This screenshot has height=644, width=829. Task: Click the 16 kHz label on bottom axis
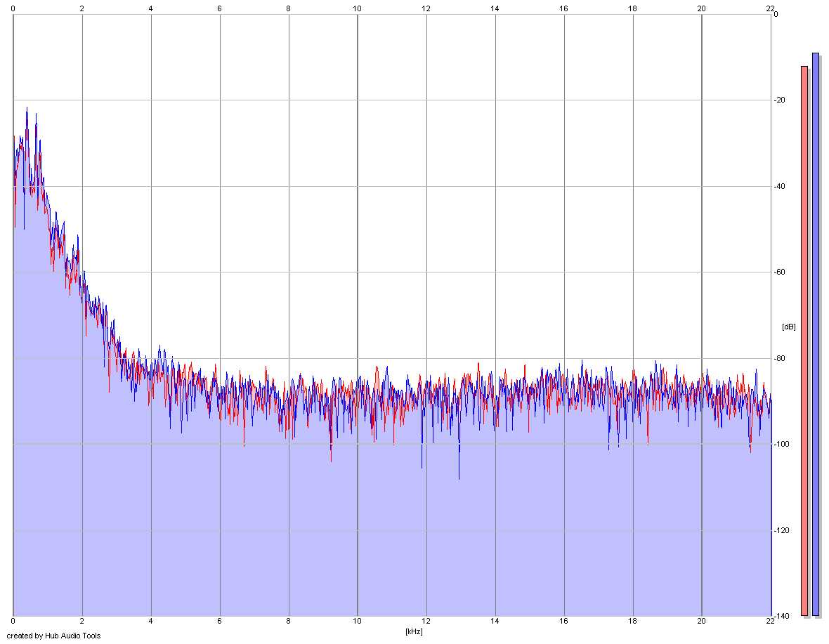tap(563, 621)
